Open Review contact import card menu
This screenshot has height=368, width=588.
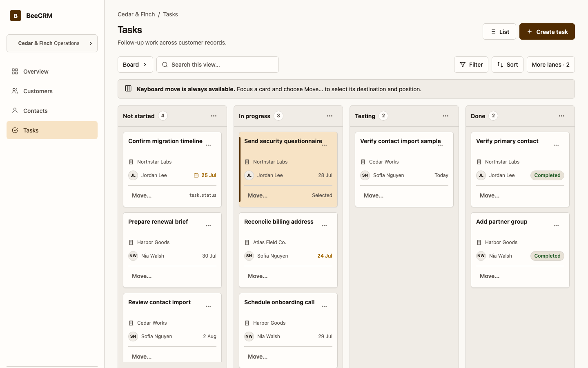pos(208,306)
